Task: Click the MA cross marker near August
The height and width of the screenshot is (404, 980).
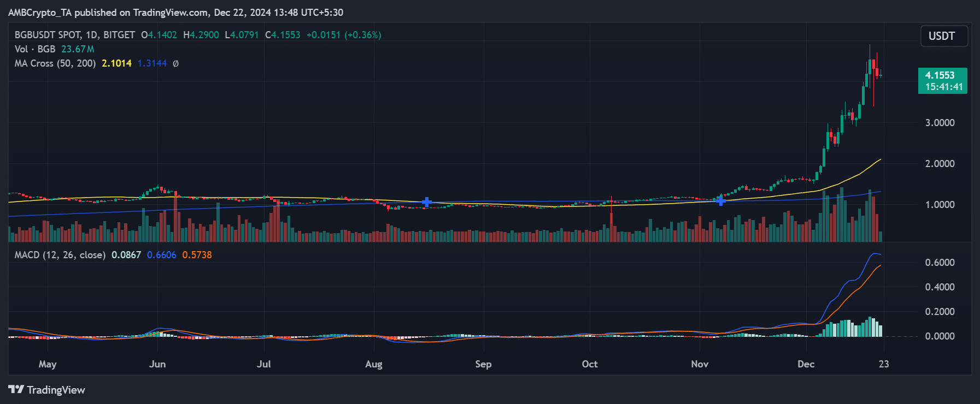Action: 426,203
